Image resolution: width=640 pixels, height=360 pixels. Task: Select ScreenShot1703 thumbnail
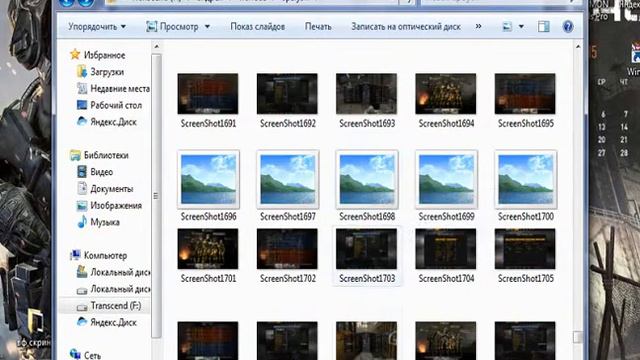click(x=366, y=249)
